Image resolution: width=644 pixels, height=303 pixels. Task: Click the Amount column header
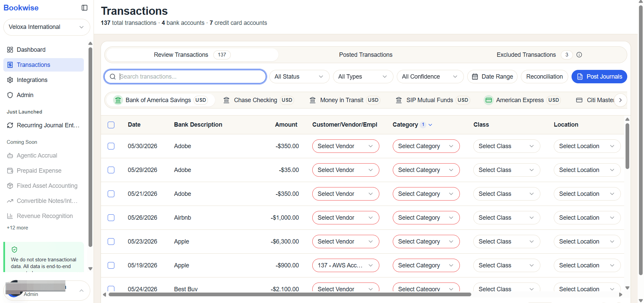tap(286, 125)
